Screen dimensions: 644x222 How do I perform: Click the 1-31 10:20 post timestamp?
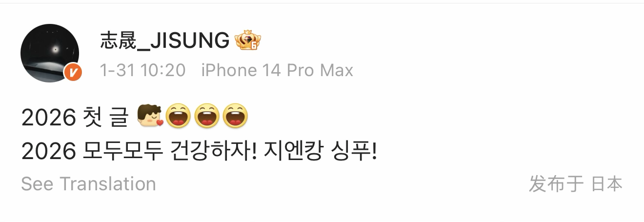click(142, 70)
